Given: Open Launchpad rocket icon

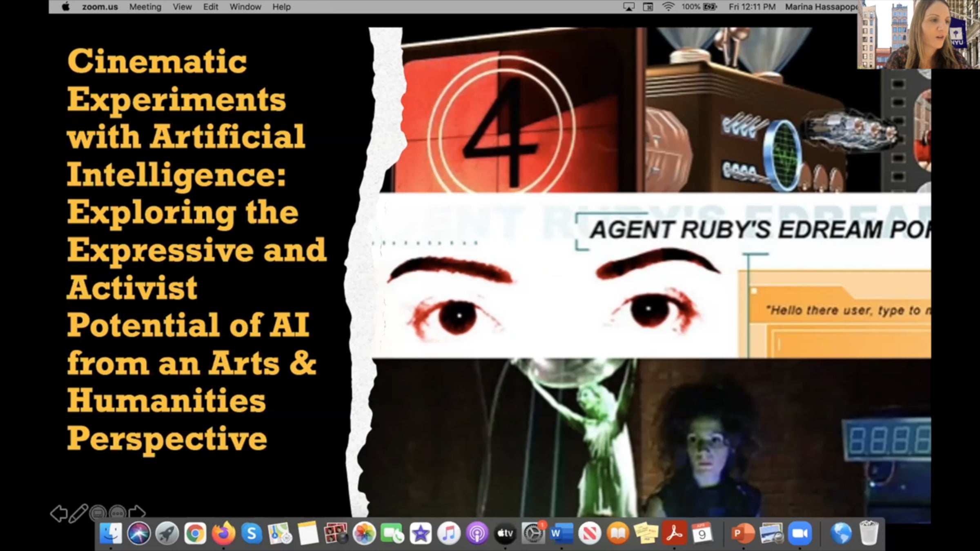Looking at the screenshot, I should [x=167, y=533].
